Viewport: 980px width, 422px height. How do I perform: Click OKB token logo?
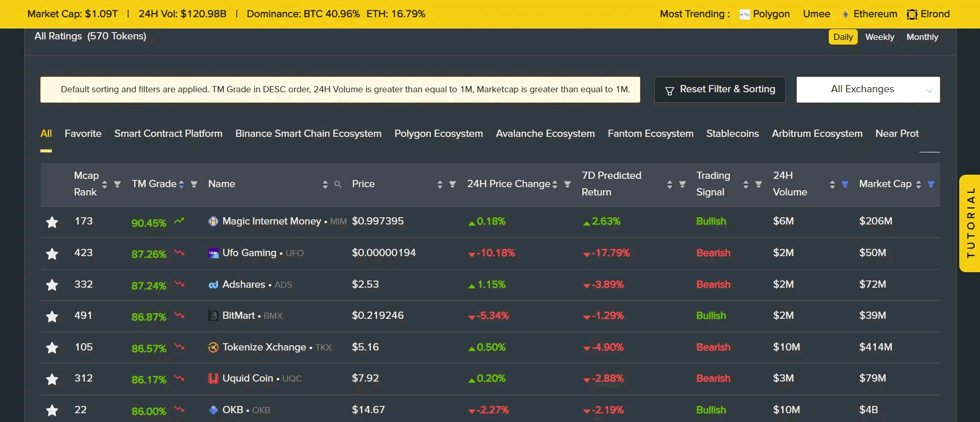tap(213, 410)
